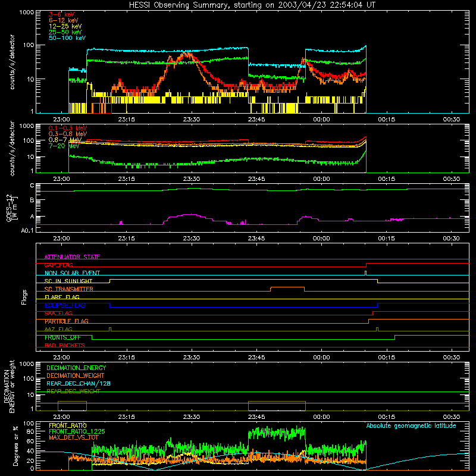476x476 pixels.
Task: Click the yellow 0.8-7 MeV legend label
Action: [x=65, y=140]
